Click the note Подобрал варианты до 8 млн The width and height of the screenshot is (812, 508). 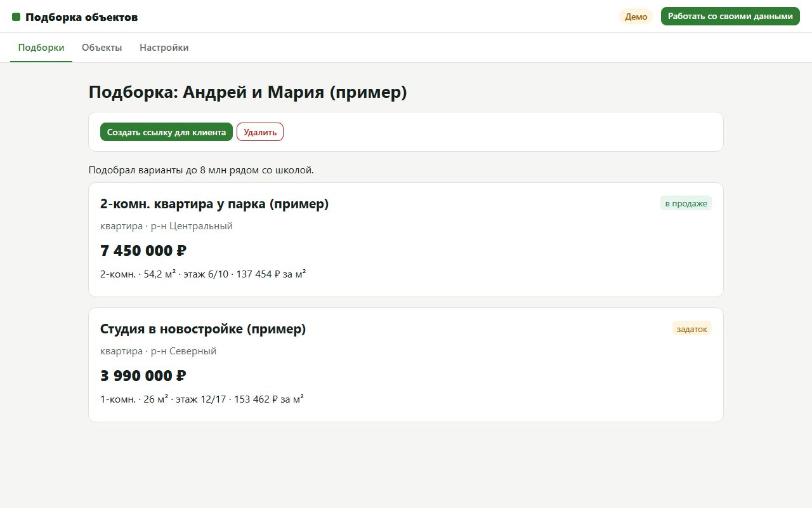[201, 170]
